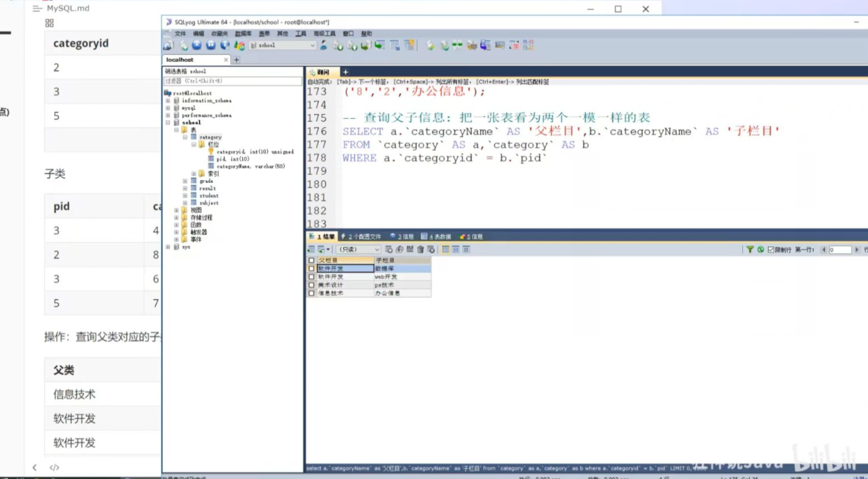Click the table-with-key icon in the main toolbar
Viewport: 868px width, 479px height.
point(409,46)
